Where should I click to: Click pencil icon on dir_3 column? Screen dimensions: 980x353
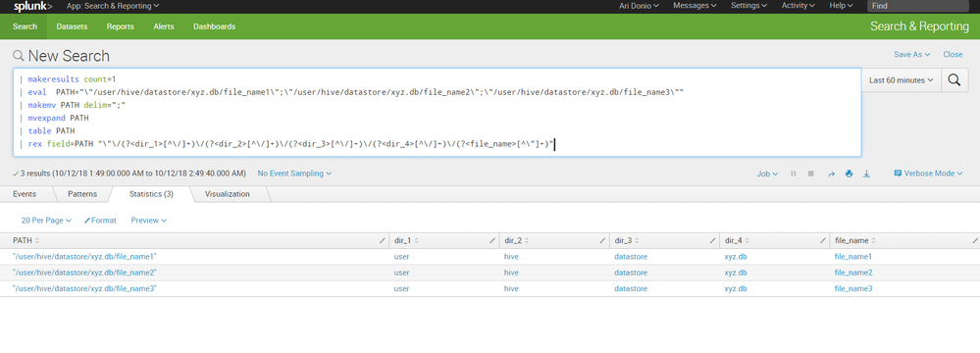click(x=712, y=240)
